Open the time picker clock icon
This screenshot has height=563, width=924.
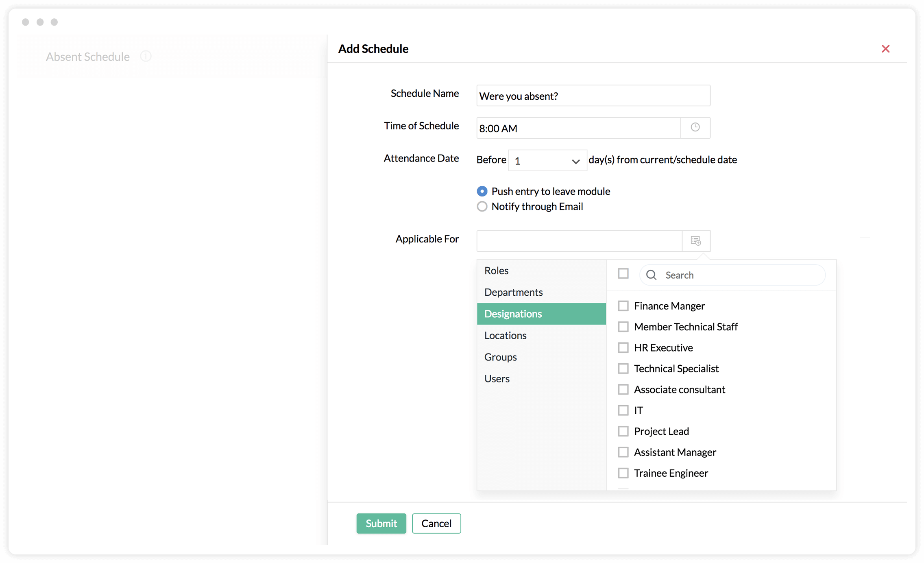coord(695,128)
